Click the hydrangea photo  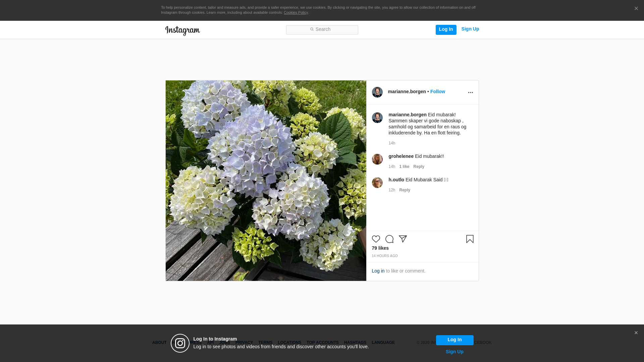(x=266, y=181)
